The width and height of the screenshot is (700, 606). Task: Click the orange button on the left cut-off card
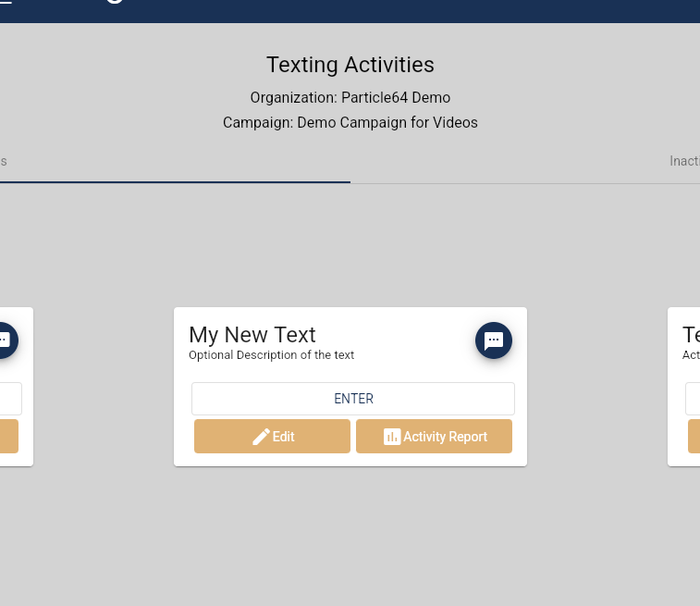point(9,437)
